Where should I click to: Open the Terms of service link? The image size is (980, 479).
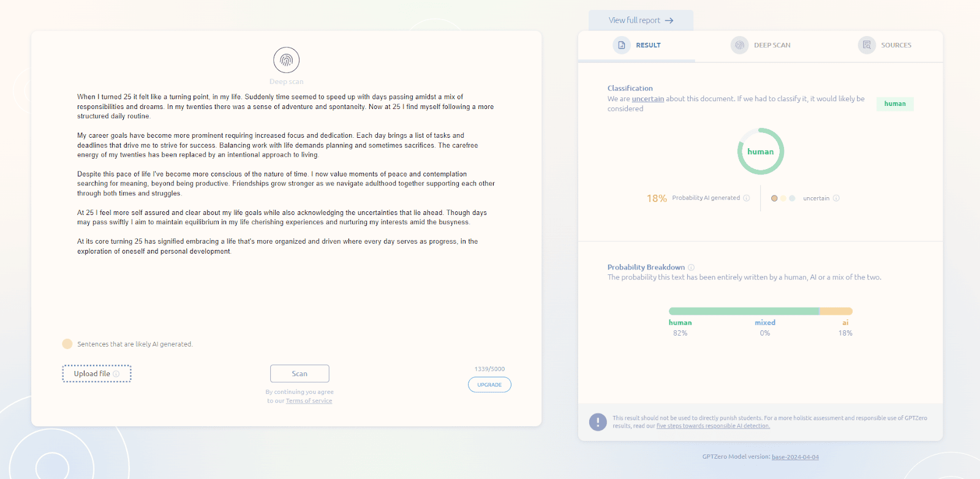click(309, 401)
